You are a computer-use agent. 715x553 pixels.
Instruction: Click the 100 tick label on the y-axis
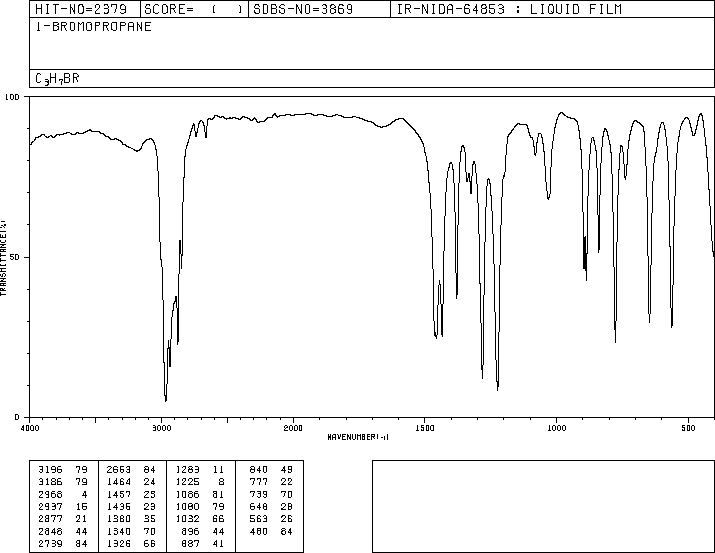(12, 97)
